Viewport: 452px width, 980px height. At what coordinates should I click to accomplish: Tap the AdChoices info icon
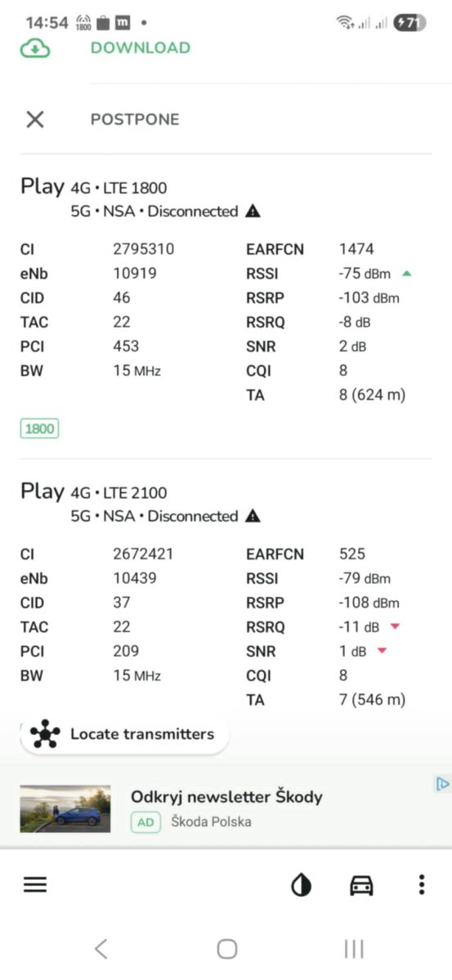click(442, 784)
